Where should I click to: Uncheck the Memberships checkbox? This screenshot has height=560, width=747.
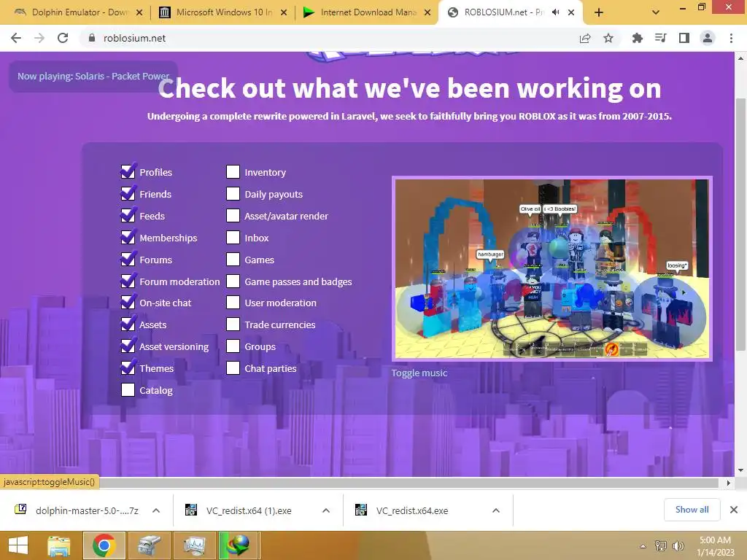128,238
